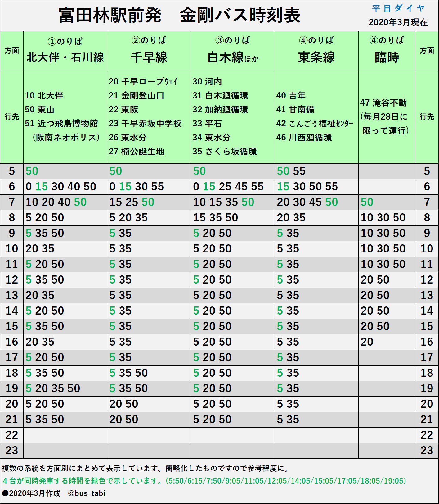Click the ④のりば 東条線 header
Screen dimensions: 439x504
(x=316, y=50)
